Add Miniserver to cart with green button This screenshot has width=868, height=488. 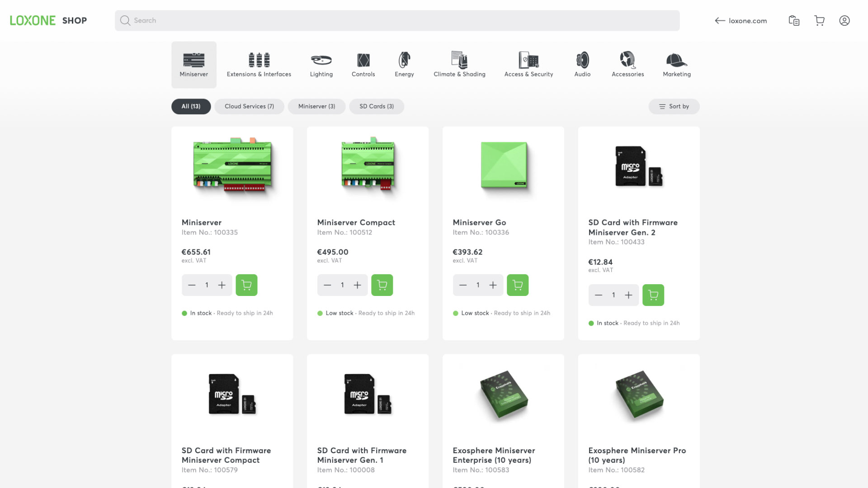(246, 285)
